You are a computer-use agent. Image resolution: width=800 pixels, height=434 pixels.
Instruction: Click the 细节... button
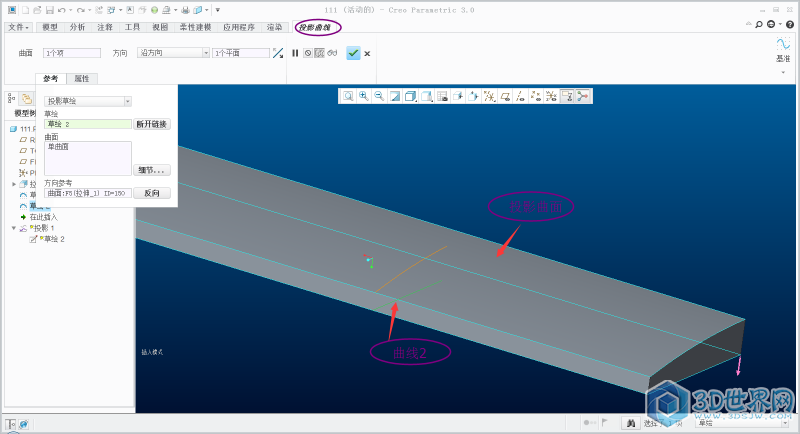click(x=152, y=170)
